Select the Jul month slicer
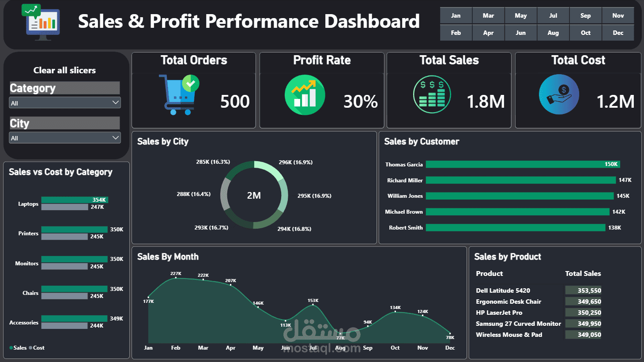The image size is (644, 362). 553,15
